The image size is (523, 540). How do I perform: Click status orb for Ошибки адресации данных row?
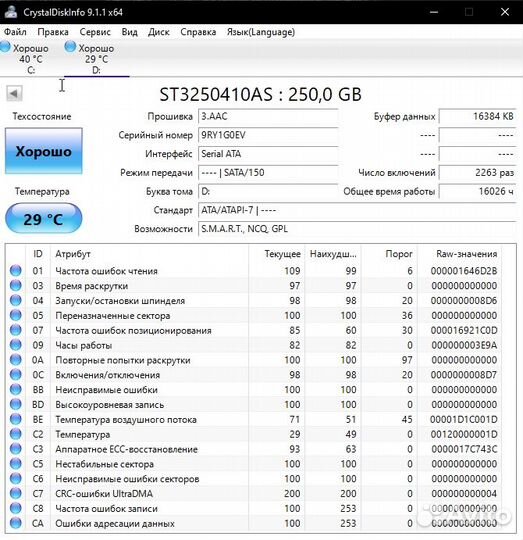(15, 523)
